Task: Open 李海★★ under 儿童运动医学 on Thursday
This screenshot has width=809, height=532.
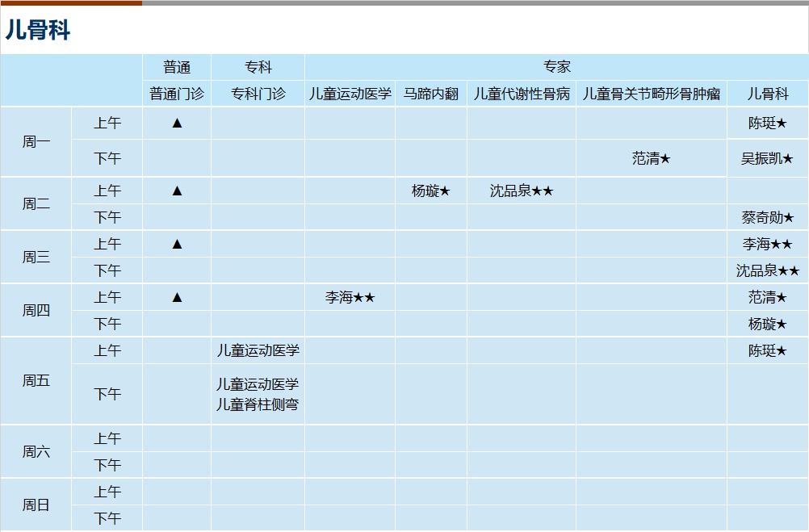Action: click(350, 297)
